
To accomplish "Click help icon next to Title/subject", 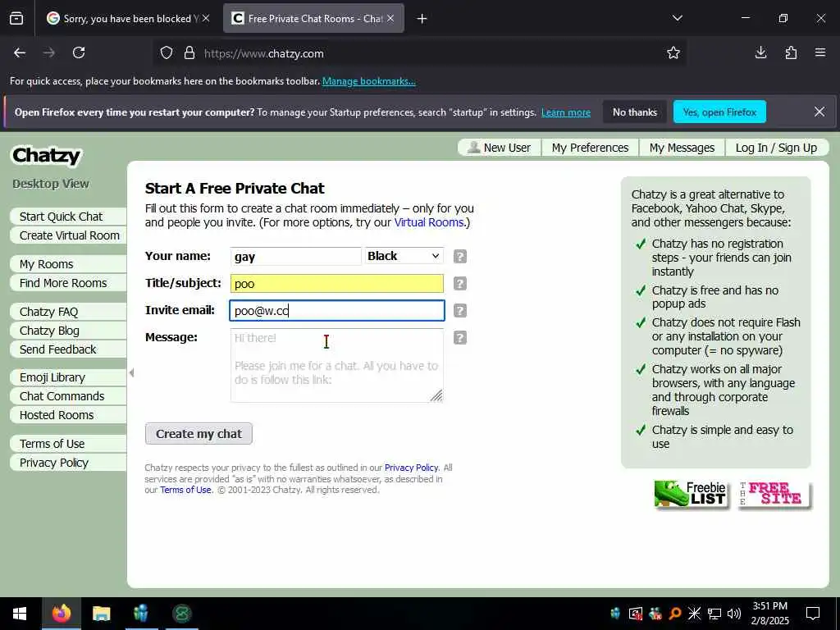I will tap(459, 283).
